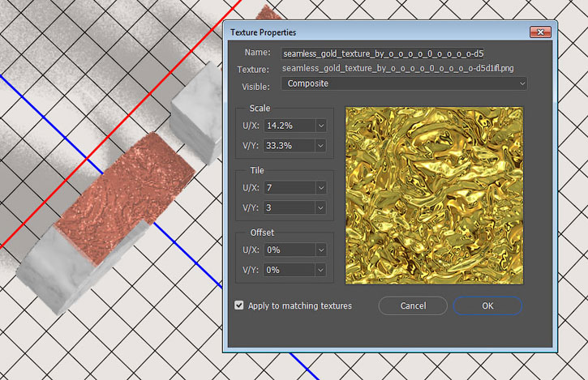This screenshot has width=588, height=380.
Task: Click the Scale U/X 14.2% field
Action: coord(290,126)
